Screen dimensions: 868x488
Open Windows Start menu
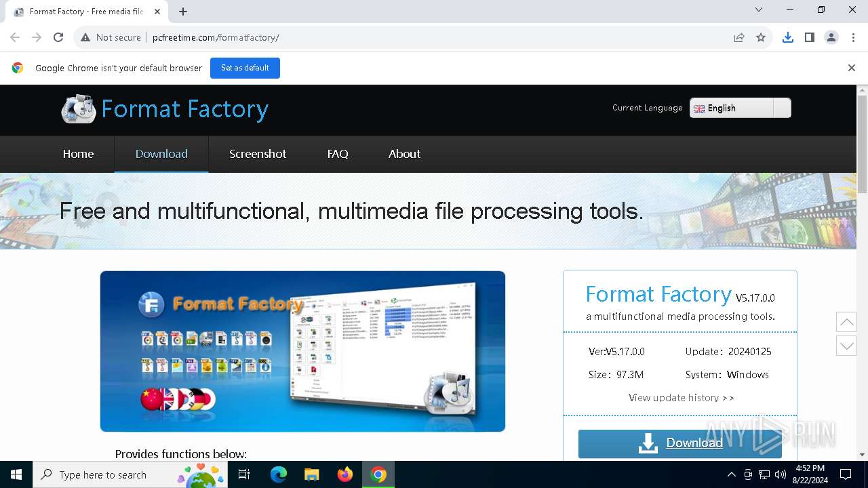16,474
